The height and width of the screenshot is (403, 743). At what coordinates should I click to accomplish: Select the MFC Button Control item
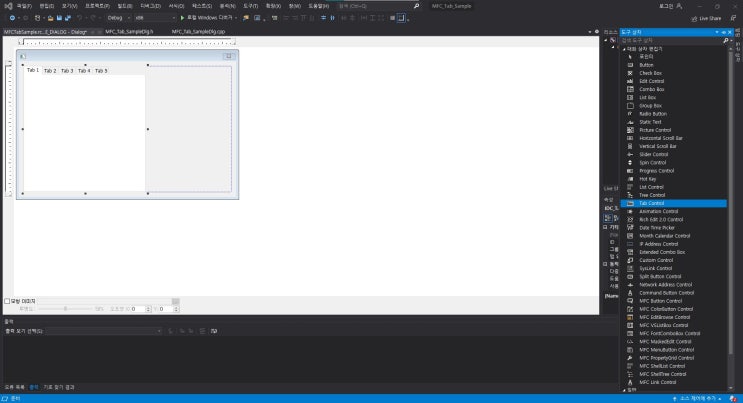(674, 301)
